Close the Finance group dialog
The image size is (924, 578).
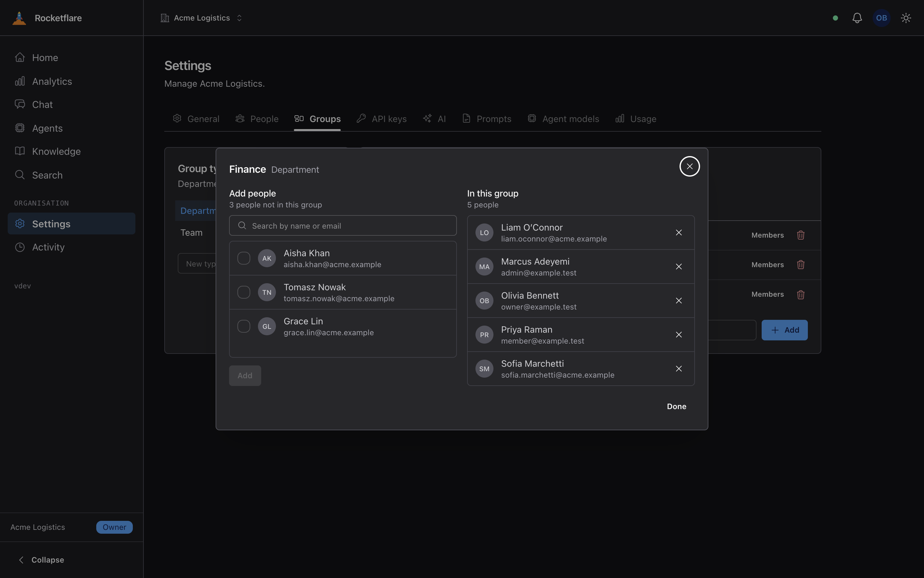tap(689, 166)
